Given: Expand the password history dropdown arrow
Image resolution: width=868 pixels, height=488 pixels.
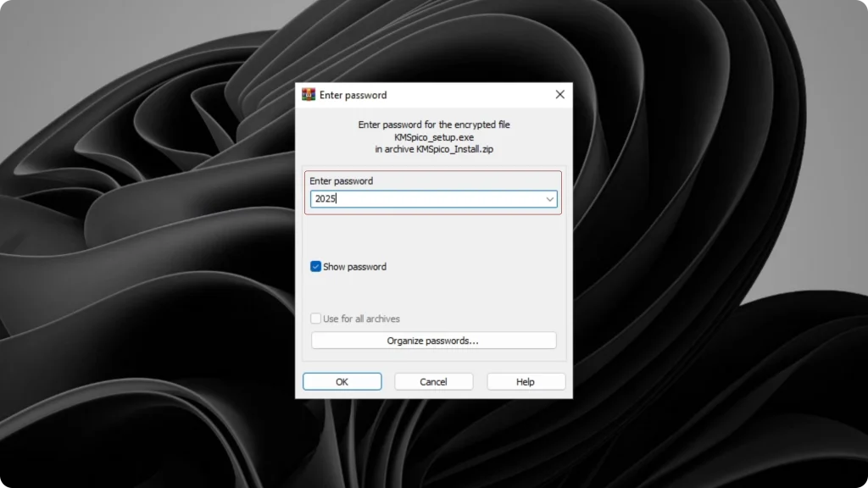Looking at the screenshot, I should pyautogui.click(x=549, y=199).
